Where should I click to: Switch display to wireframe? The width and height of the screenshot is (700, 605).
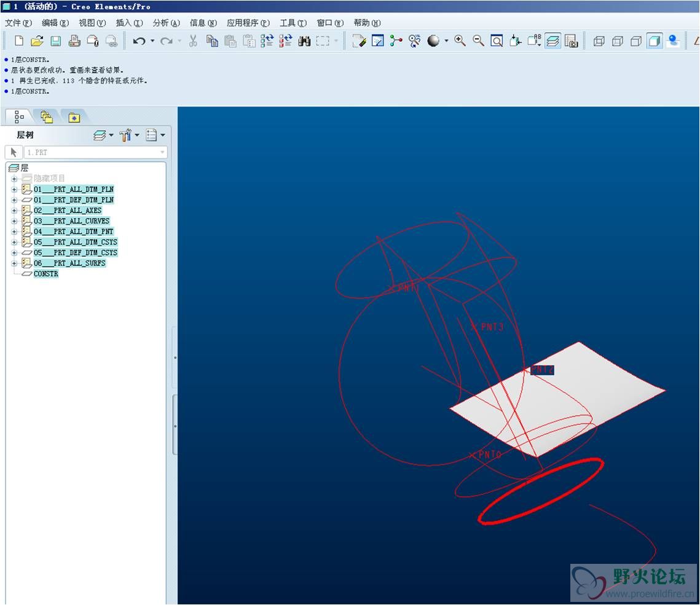click(x=599, y=41)
